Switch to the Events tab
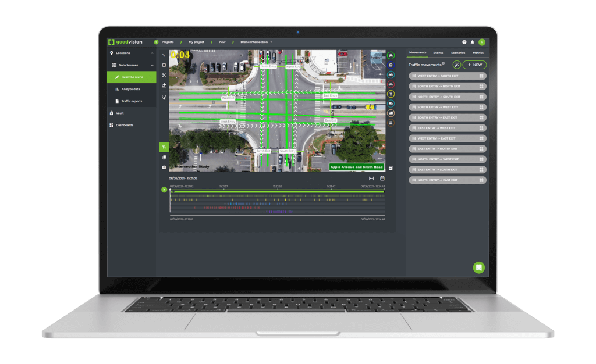This screenshot has height=364, width=596. 438,52
